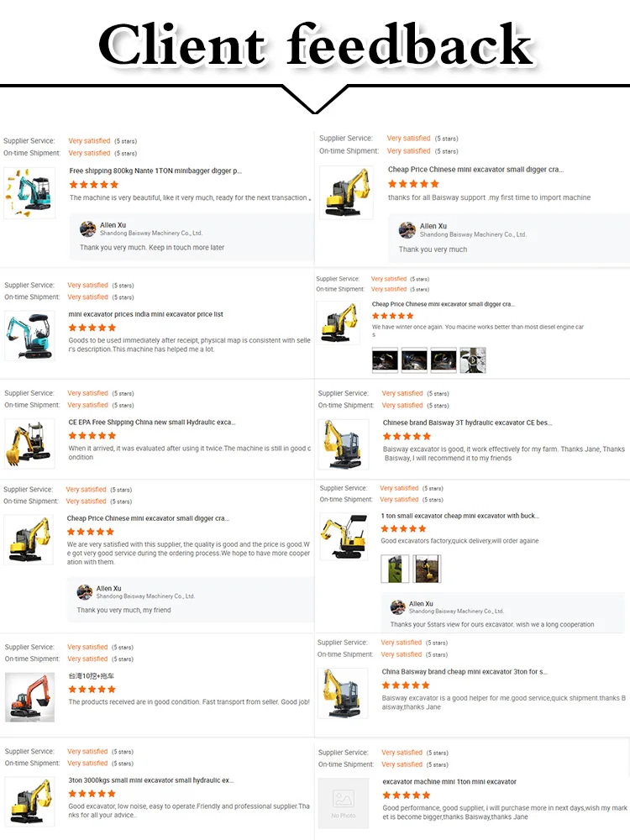
Task: Open 'mini excavator prices India' product link
Action: point(145,314)
